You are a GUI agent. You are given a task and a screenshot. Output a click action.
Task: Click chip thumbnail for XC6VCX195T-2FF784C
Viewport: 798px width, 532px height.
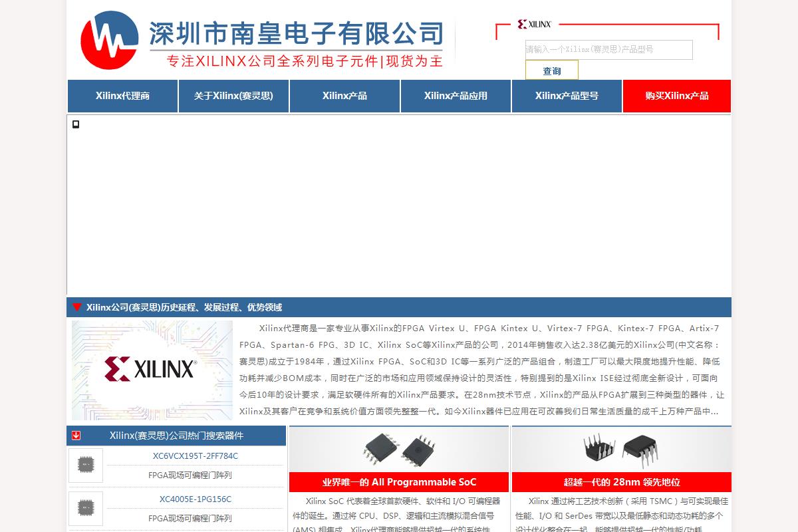click(x=86, y=465)
